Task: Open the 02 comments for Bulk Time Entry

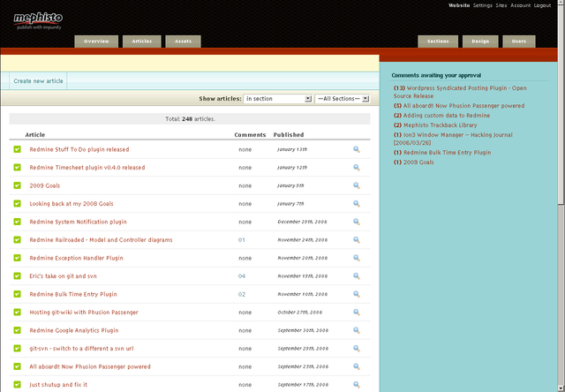Action: (241, 294)
